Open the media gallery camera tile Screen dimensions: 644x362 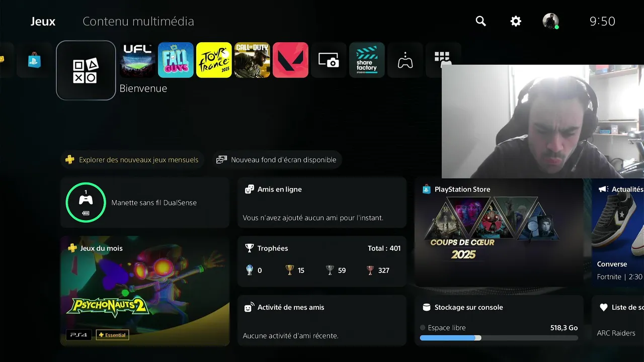coord(329,60)
